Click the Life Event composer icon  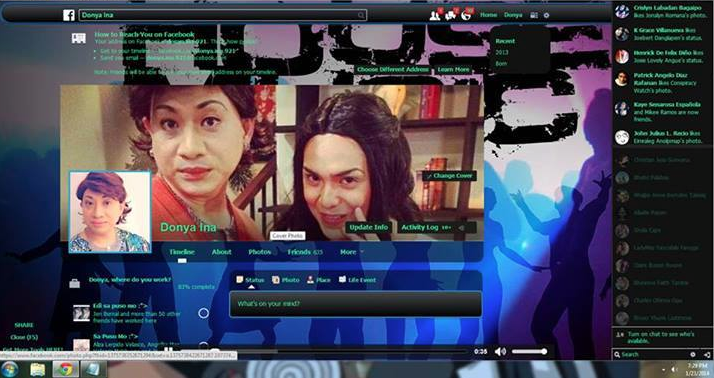(342, 280)
